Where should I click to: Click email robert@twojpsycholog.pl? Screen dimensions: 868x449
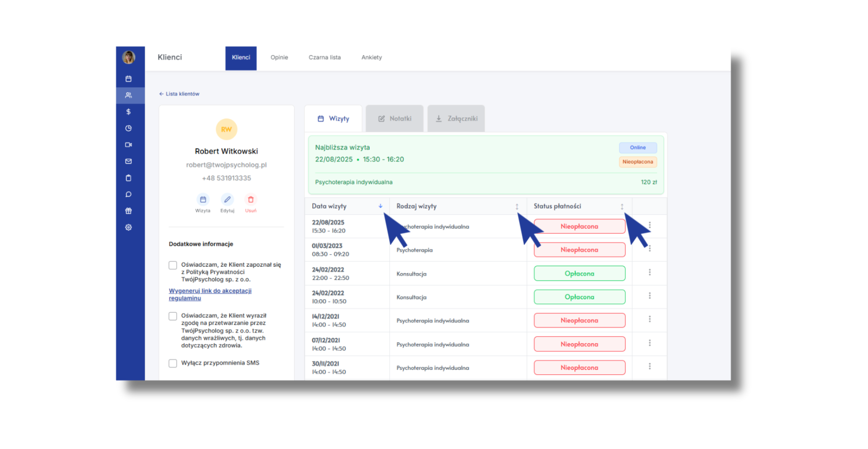tap(226, 165)
